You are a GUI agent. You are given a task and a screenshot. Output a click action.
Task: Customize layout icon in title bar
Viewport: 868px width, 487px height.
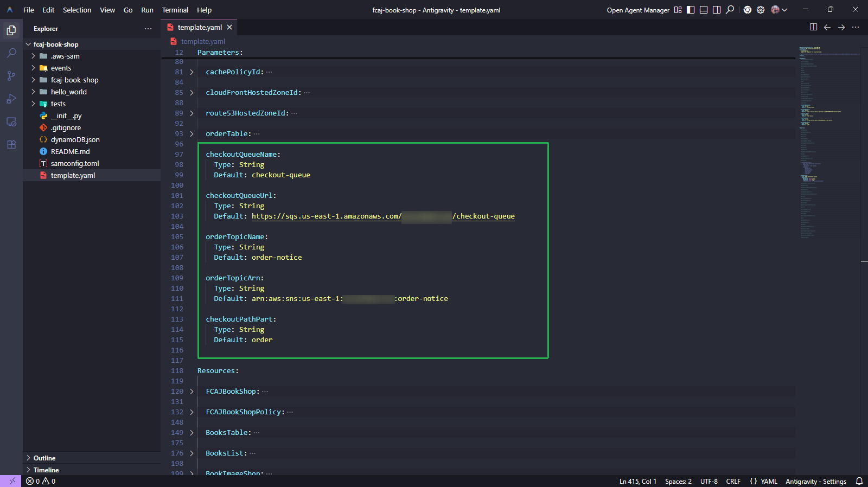678,10
